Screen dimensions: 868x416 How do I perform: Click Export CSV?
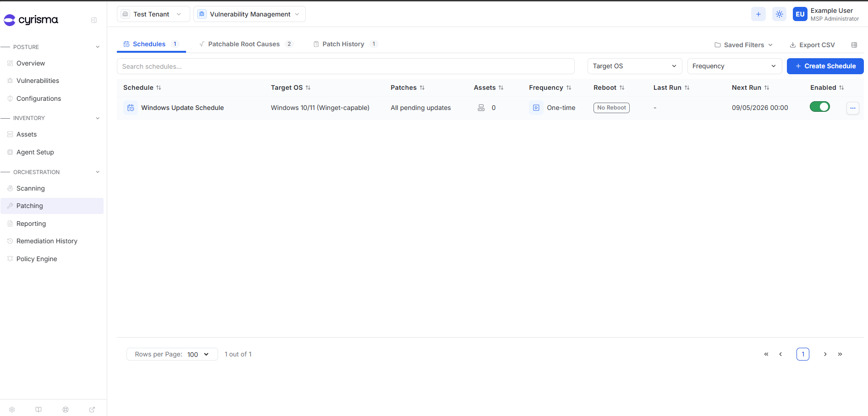point(812,45)
